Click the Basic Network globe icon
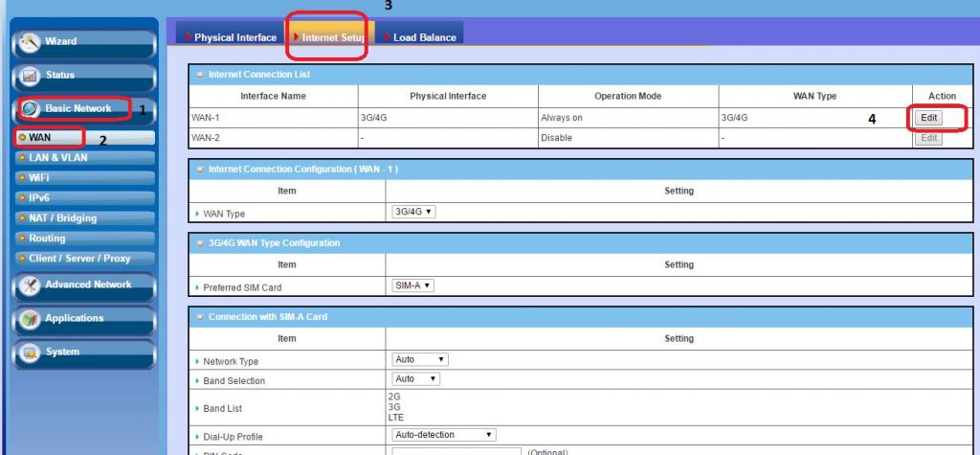Image resolution: width=980 pixels, height=455 pixels. (30, 109)
